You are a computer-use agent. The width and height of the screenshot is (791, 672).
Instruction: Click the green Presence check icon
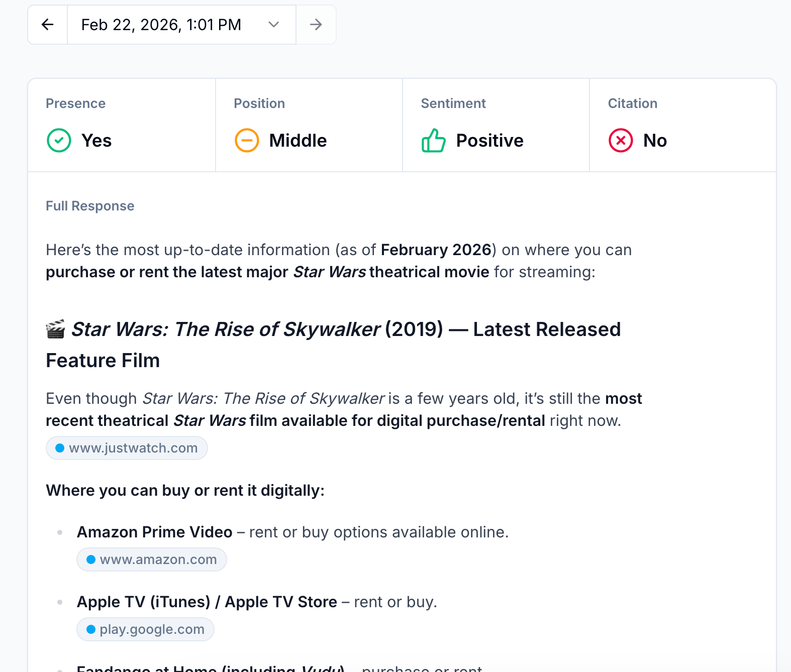[59, 140]
